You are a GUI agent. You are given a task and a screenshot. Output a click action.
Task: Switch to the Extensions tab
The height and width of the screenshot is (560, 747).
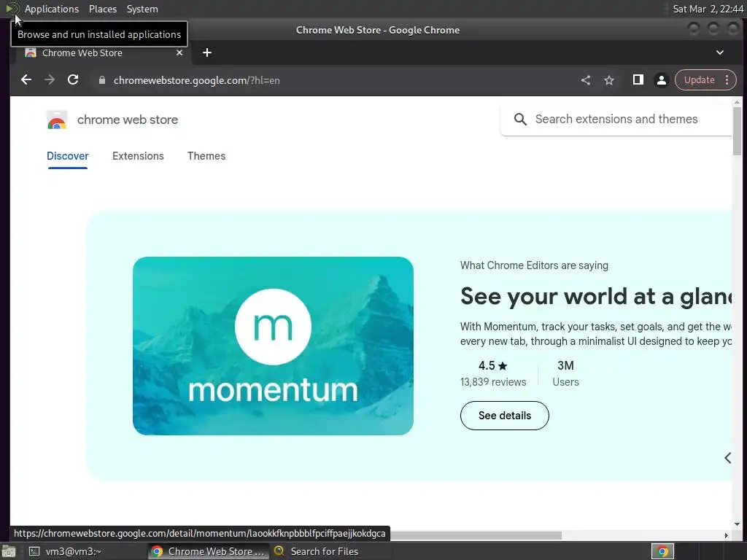pos(138,156)
